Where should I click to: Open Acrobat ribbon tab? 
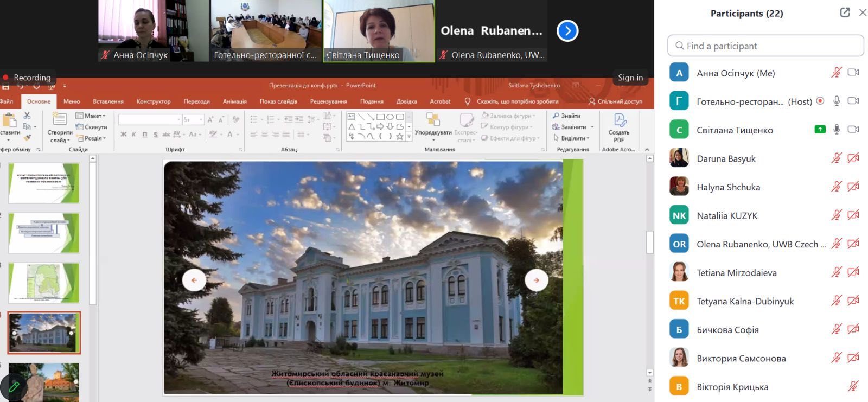(440, 101)
